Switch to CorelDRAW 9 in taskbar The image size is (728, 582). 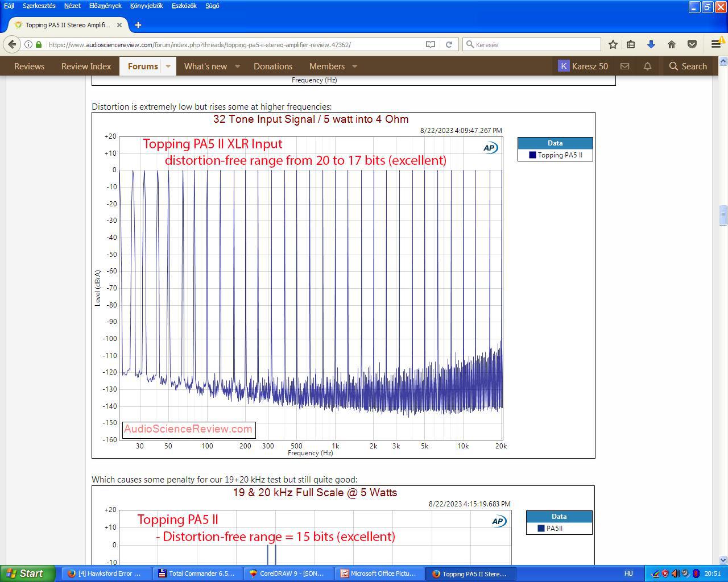tap(288, 573)
